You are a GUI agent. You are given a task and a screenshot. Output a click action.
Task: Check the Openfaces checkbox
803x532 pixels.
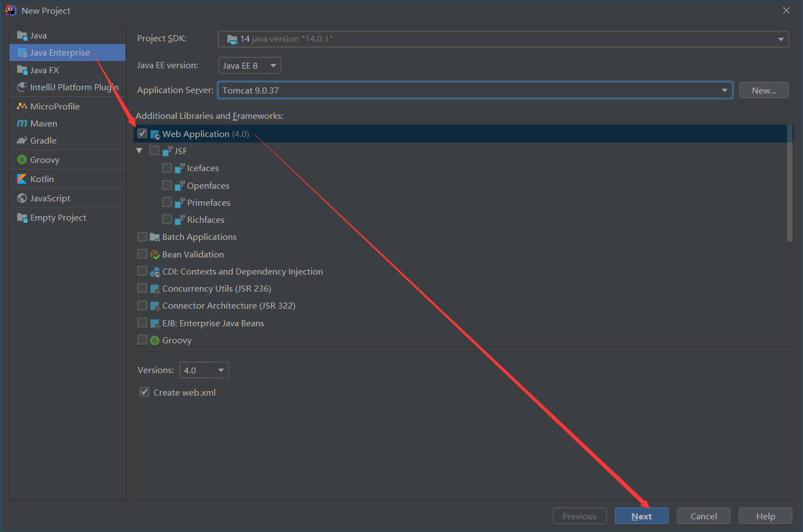pos(167,185)
